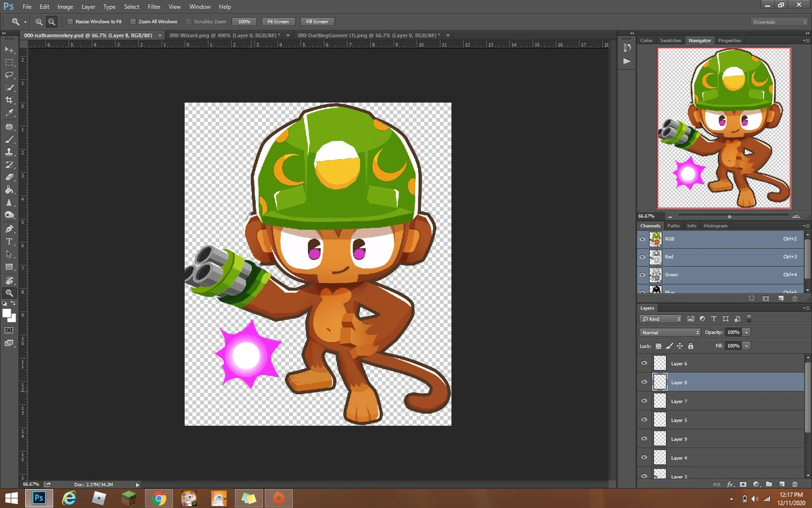
Task: Open the Kind filter dropdown in Layers
Action: pyautogui.click(x=660, y=318)
